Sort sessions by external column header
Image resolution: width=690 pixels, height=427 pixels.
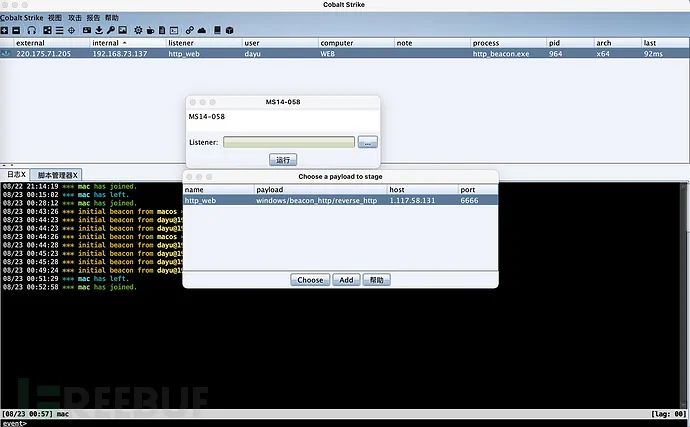(x=51, y=43)
